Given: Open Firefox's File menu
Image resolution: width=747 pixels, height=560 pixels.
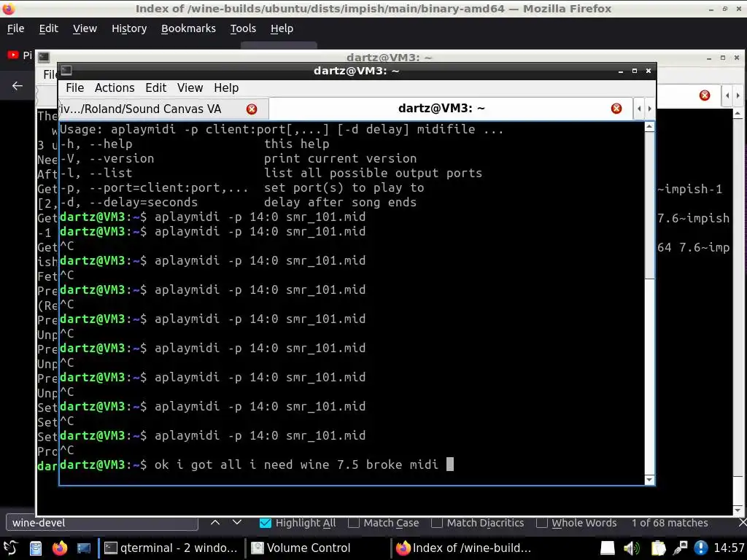Looking at the screenshot, I should [x=16, y=28].
